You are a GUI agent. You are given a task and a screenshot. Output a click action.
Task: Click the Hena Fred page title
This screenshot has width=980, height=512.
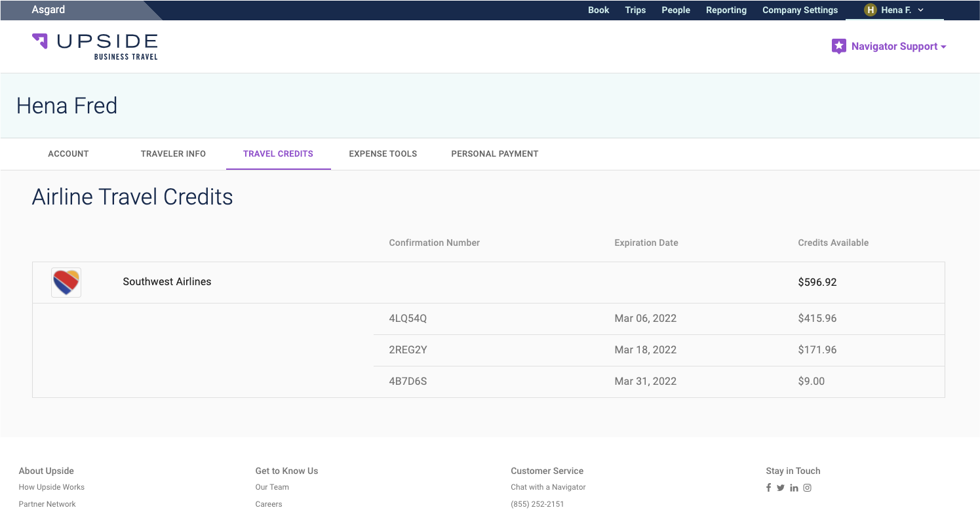pyautogui.click(x=67, y=106)
